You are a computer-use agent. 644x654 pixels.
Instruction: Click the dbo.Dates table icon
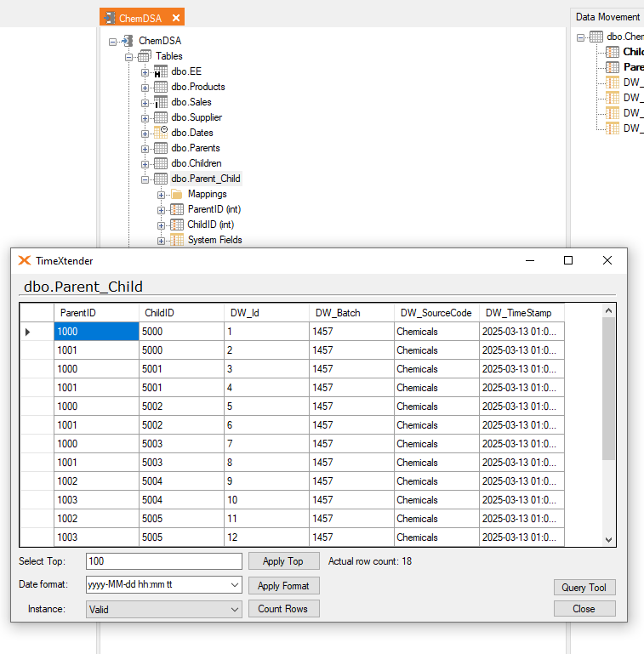(161, 132)
